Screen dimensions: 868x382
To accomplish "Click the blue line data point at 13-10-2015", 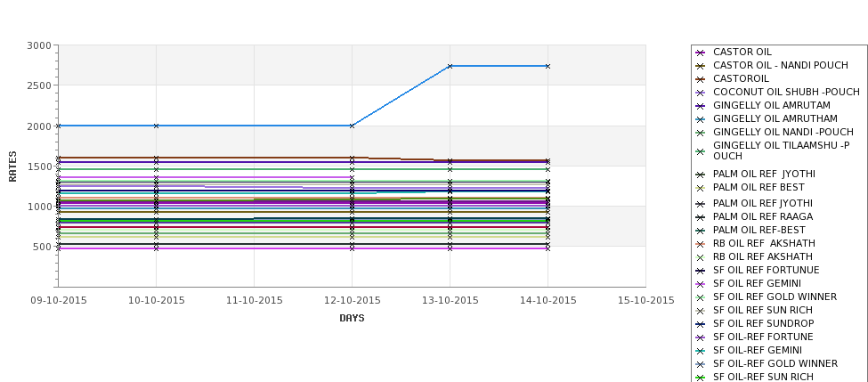I will click(x=450, y=67).
